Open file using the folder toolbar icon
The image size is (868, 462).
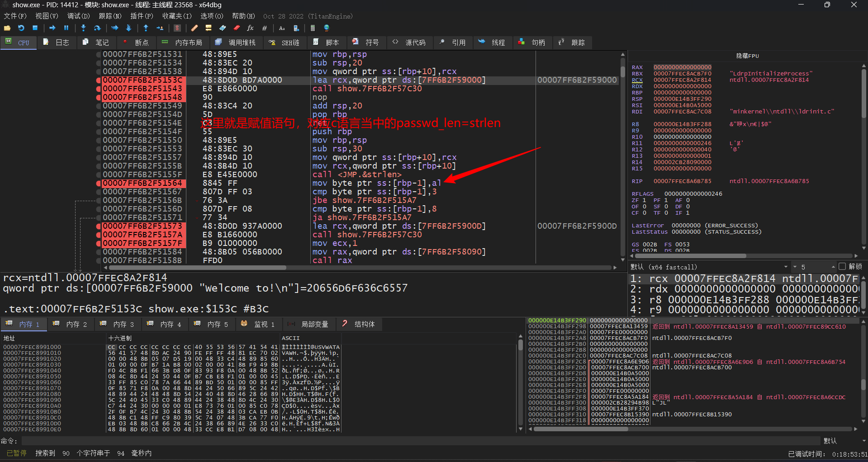point(7,28)
